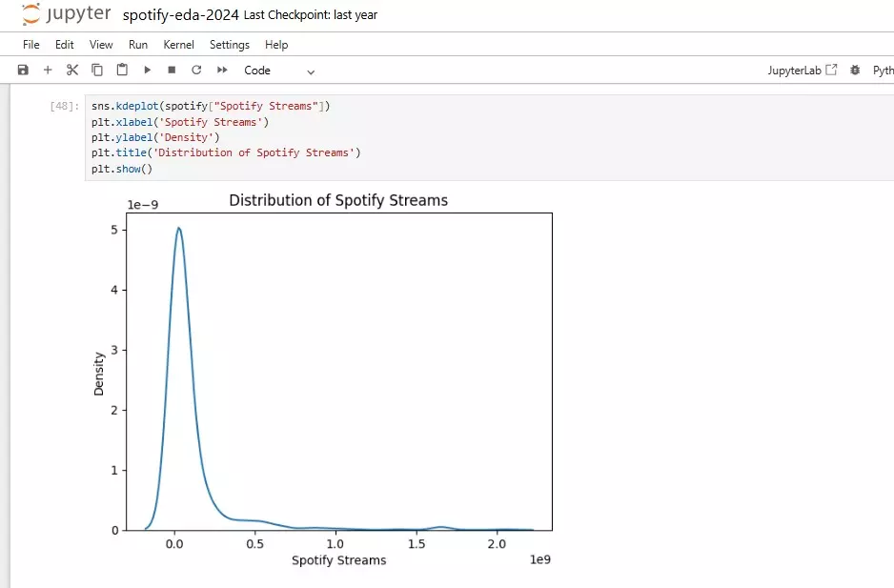Image resolution: width=894 pixels, height=588 pixels.
Task: Cut the selected cell
Action: (x=71, y=70)
